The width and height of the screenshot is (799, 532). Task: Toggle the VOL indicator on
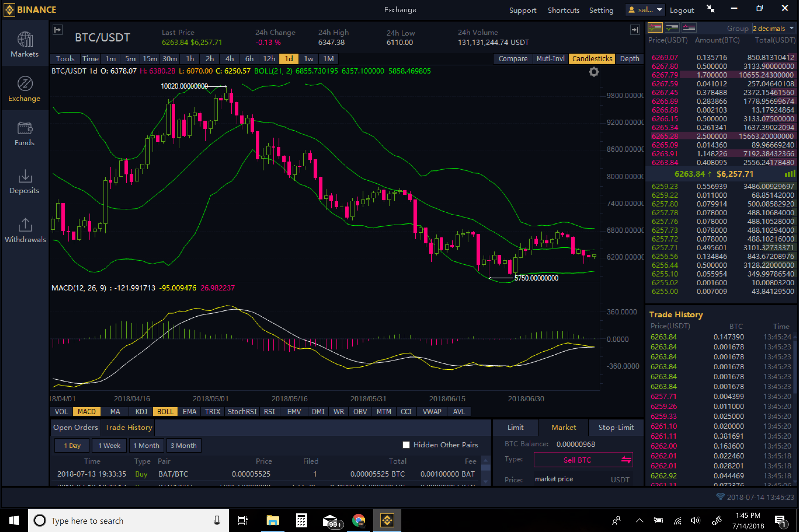[x=61, y=411]
